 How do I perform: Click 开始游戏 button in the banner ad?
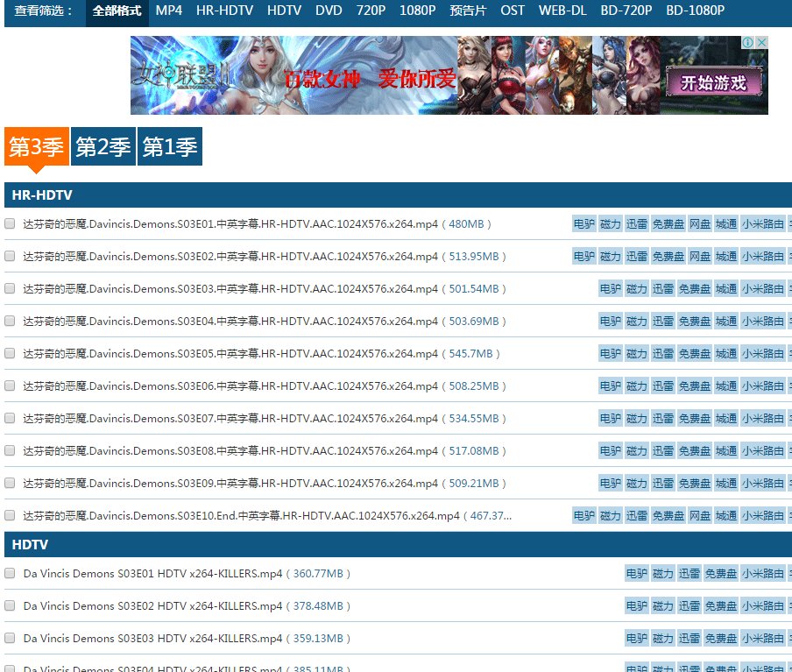coord(713,83)
